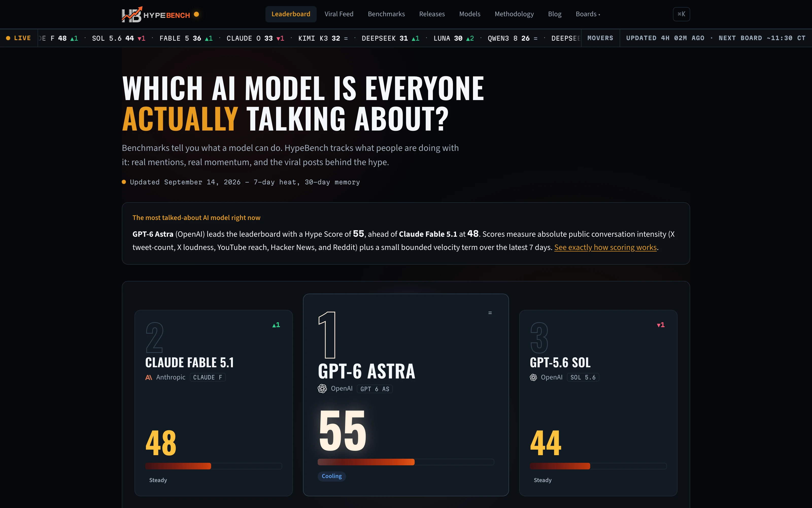
Task: Select QWEN3 8 26 ticker entry
Action: [513, 38]
